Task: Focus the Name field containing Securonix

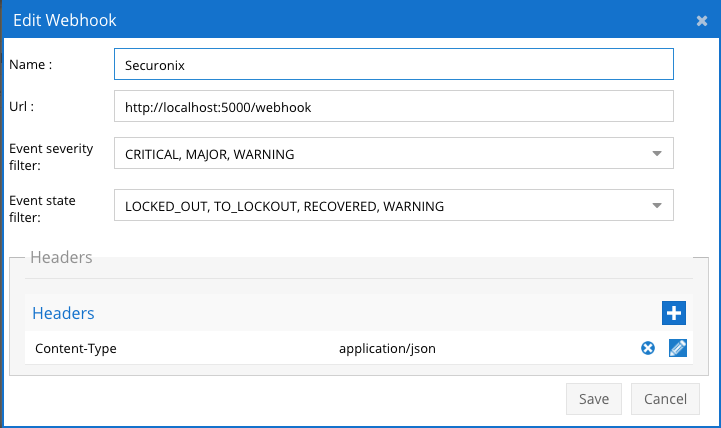Action: tap(394, 64)
